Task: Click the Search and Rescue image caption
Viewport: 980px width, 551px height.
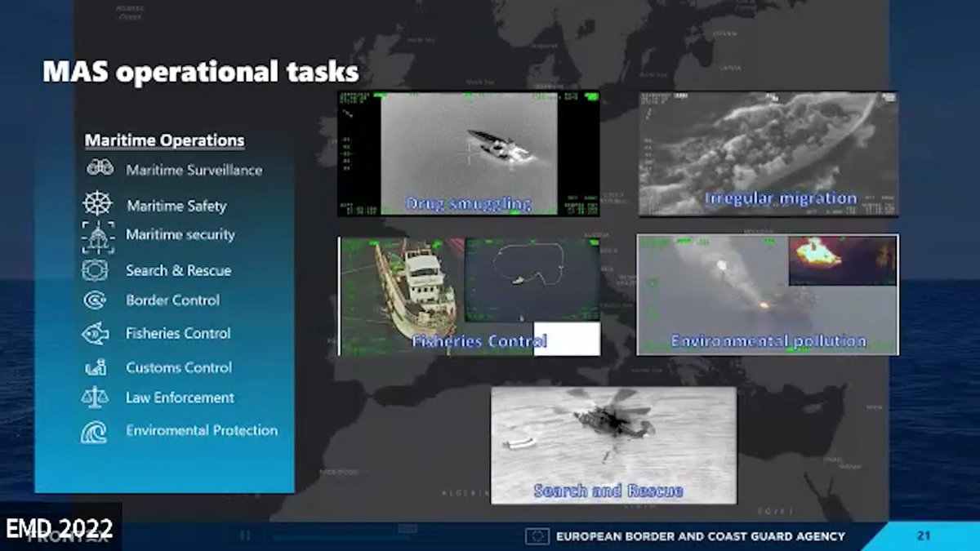Action: [608, 491]
